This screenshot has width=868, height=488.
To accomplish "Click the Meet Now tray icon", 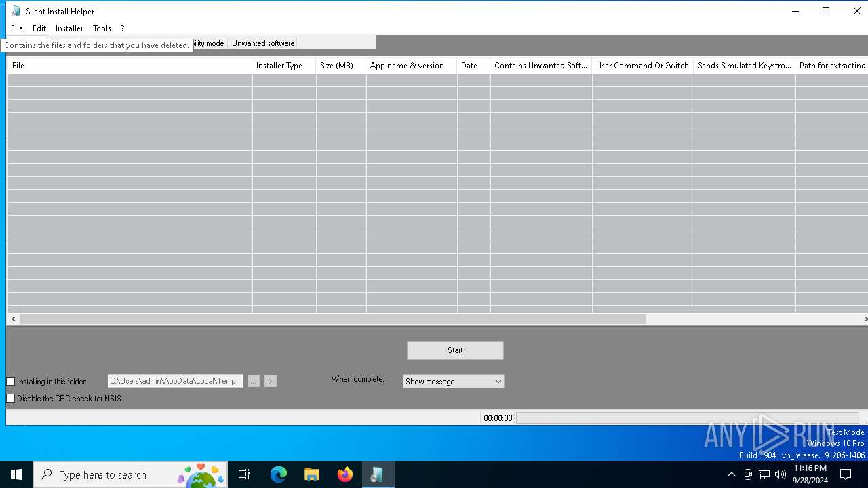I will 748,474.
